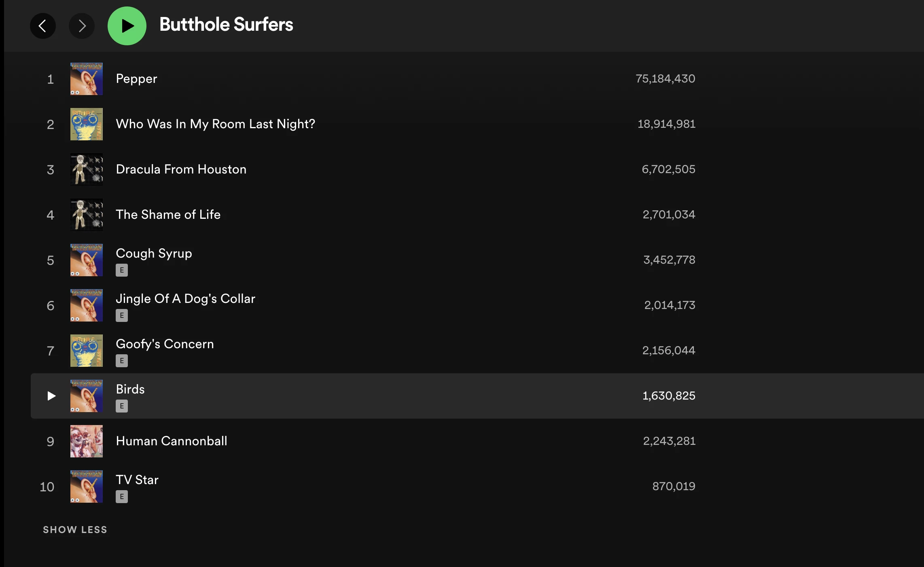Image resolution: width=924 pixels, height=567 pixels.
Task: Select the Cough Syrup track name
Action: click(154, 254)
